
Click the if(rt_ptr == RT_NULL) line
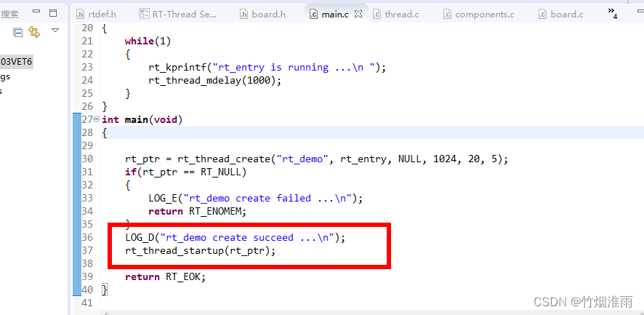pyautogui.click(x=185, y=172)
